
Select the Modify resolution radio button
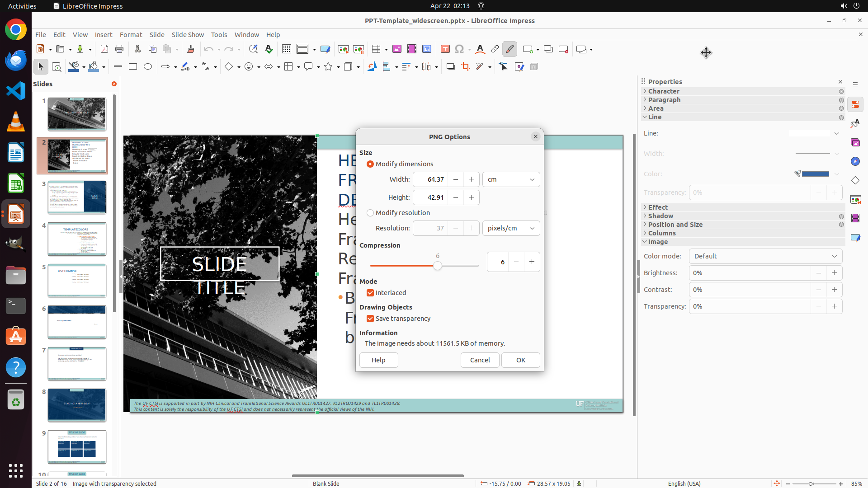(371, 213)
